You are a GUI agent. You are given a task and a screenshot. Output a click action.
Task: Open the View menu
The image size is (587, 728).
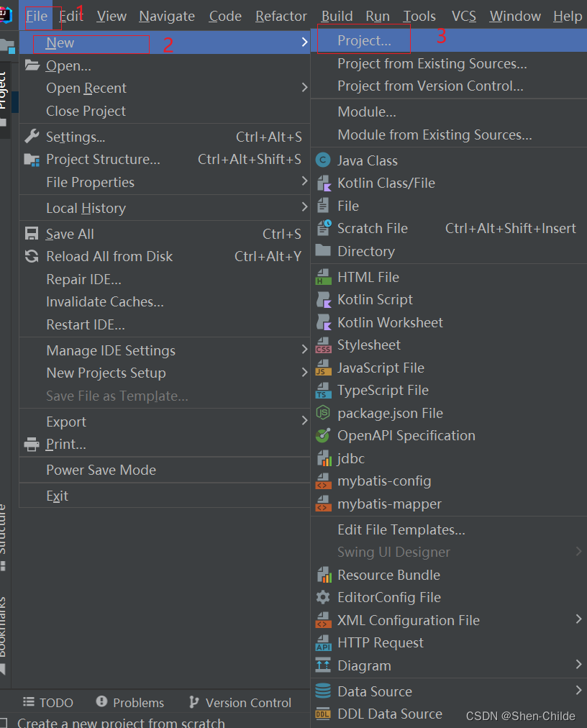[x=112, y=17]
